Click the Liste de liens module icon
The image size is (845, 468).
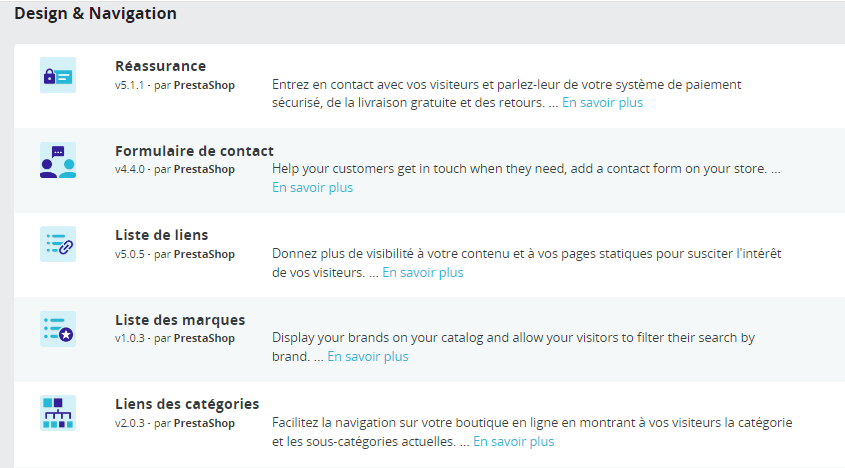click(58, 244)
